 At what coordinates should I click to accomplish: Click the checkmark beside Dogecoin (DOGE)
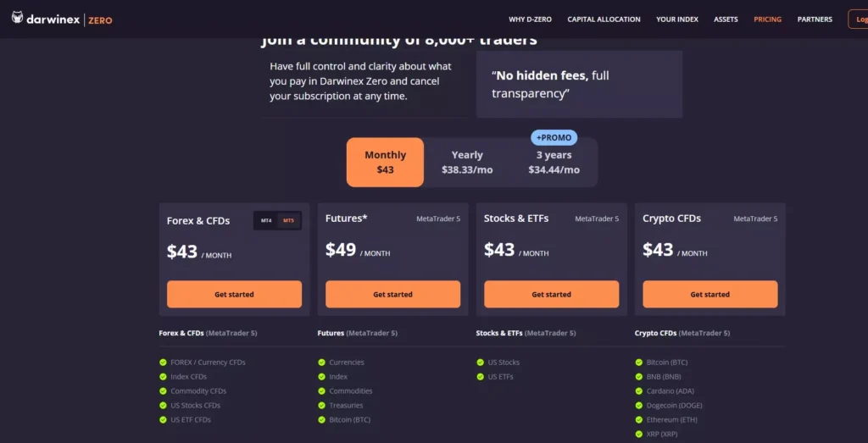[x=639, y=406]
